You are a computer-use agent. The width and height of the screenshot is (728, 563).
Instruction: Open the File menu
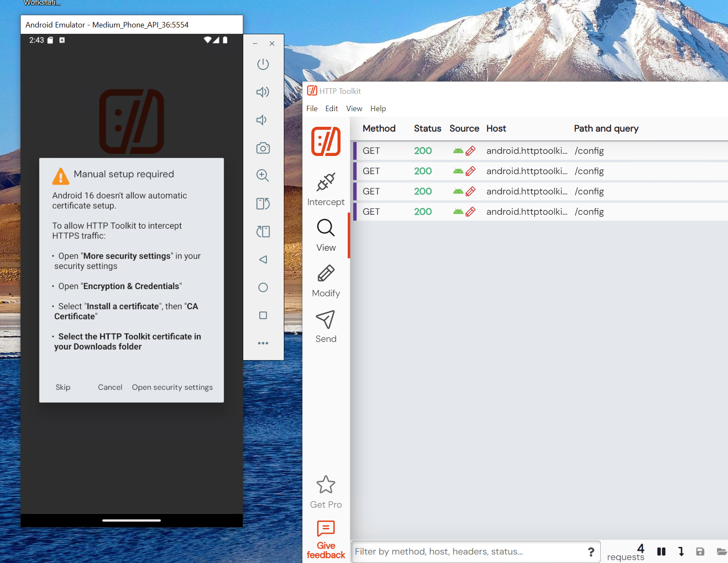coord(312,109)
